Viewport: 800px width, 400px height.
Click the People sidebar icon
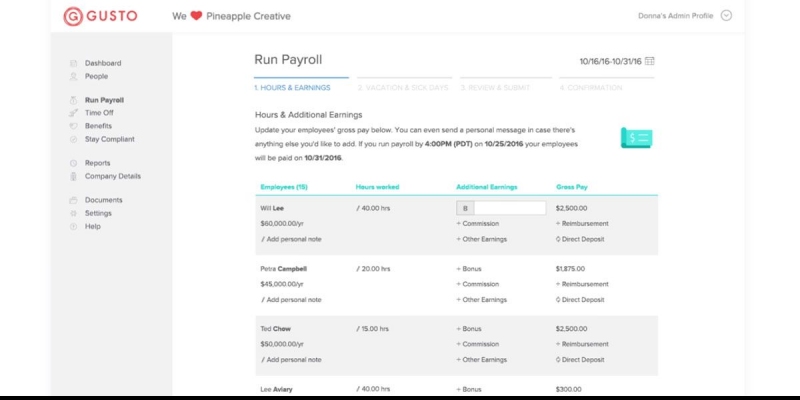(x=73, y=77)
